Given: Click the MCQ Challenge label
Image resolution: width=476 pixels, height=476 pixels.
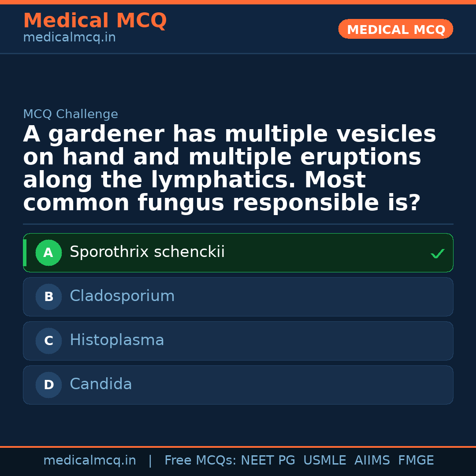Looking at the screenshot, I should pos(71,115).
